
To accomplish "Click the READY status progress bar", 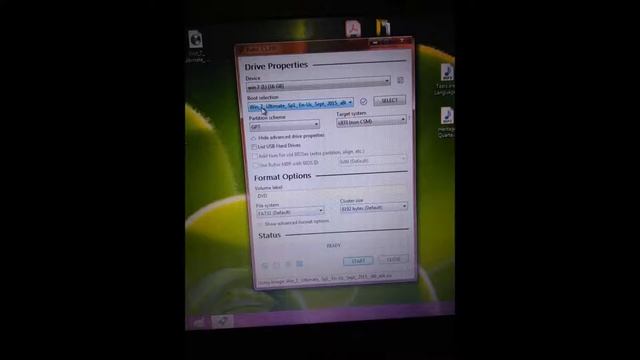I will coord(333,245).
